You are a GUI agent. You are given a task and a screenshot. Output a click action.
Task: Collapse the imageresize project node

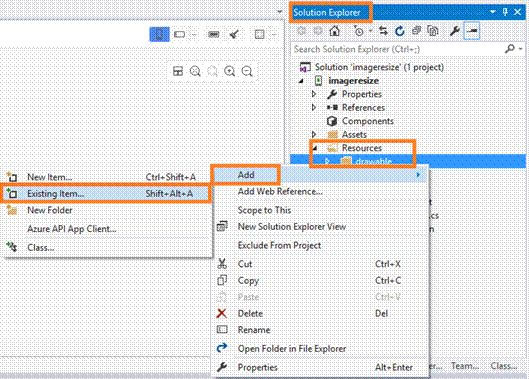coord(301,81)
